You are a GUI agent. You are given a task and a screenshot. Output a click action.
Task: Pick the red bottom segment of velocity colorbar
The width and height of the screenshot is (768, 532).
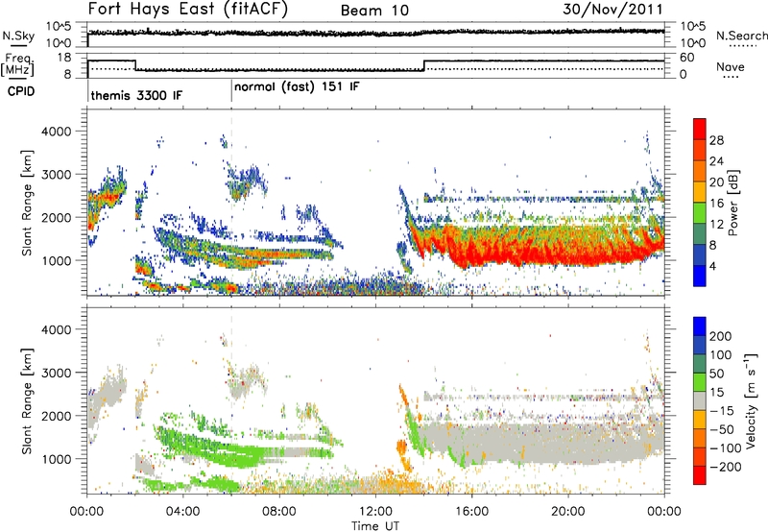(x=700, y=475)
